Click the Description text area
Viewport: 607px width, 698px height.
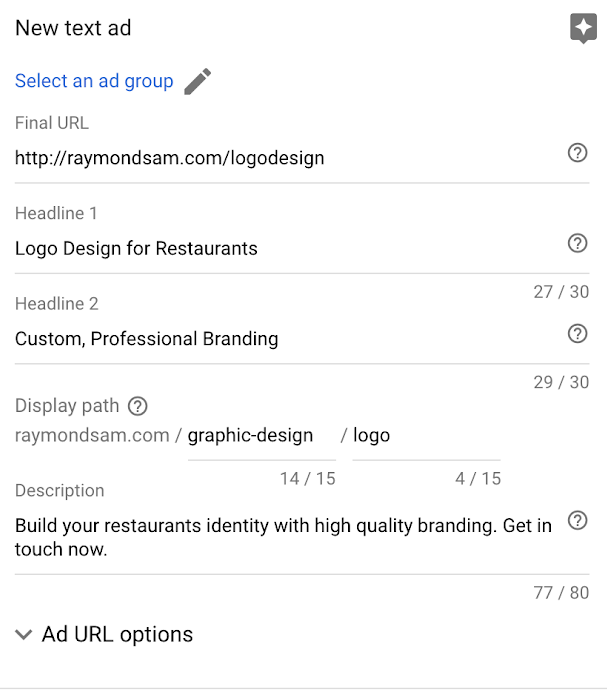click(x=287, y=538)
